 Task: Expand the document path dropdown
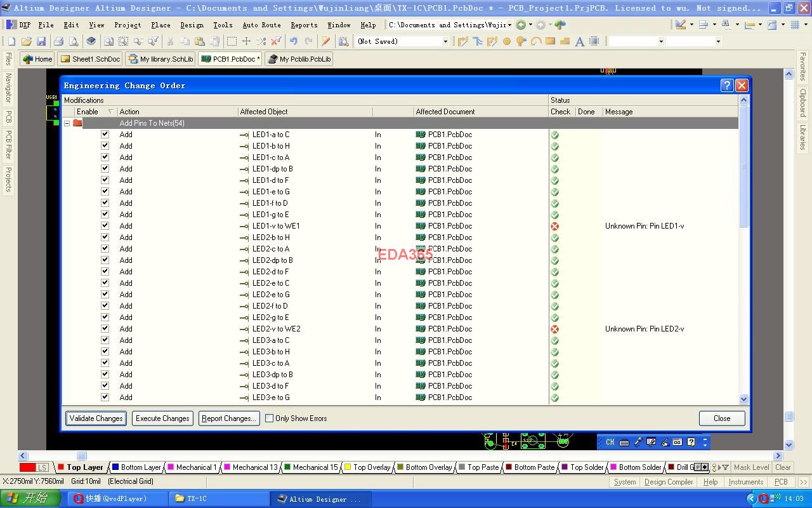[509, 25]
